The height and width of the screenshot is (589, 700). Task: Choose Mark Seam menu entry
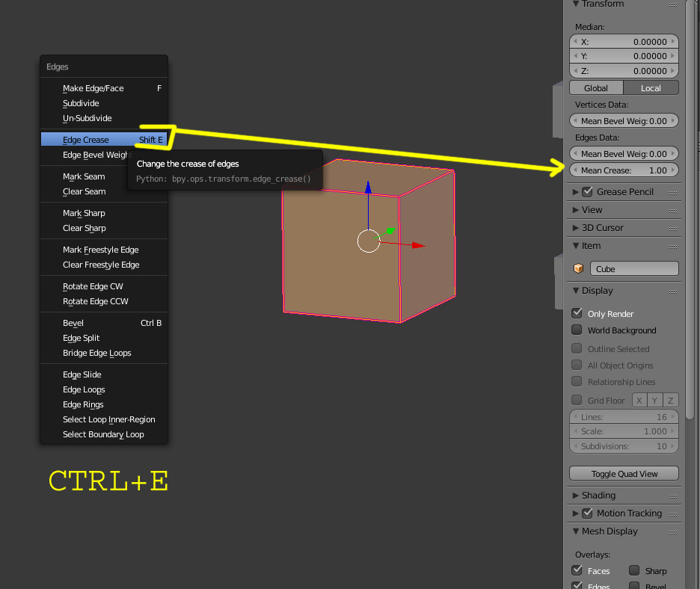(104, 176)
